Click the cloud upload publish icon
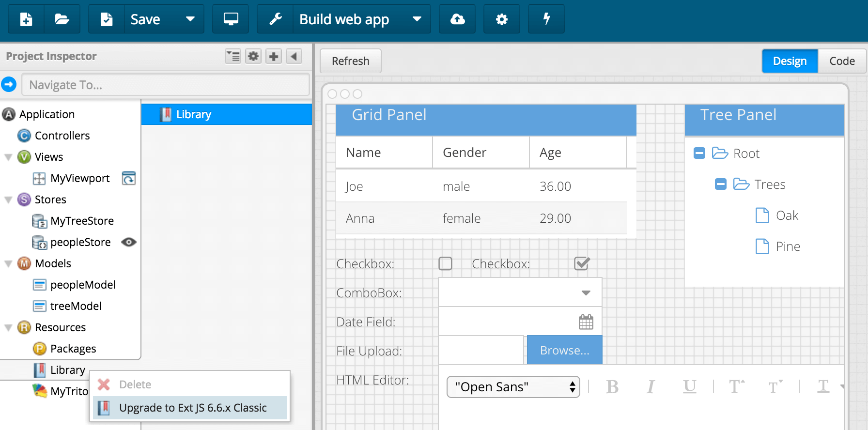868x430 pixels. coord(457,19)
